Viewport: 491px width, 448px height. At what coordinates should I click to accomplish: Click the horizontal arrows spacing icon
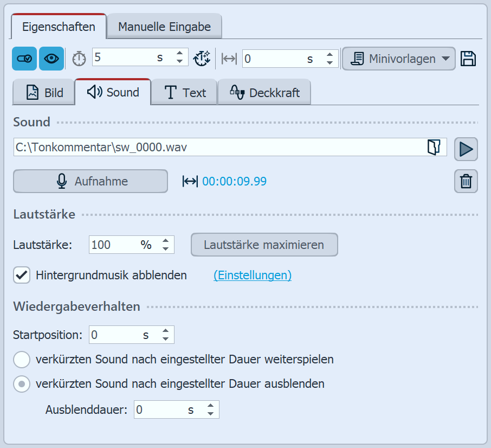click(228, 58)
